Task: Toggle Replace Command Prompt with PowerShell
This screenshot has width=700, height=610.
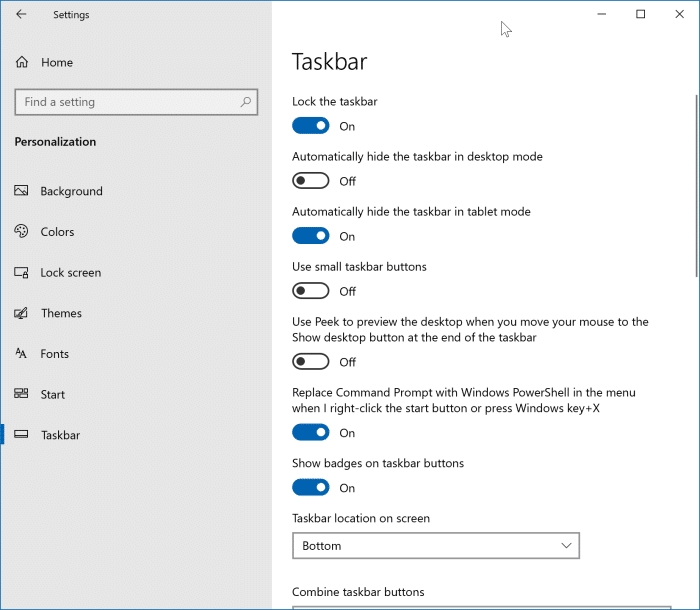Action: click(x=311, y=432)
